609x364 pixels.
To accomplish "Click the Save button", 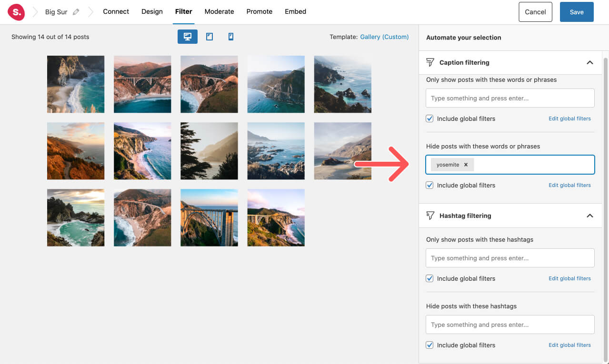I will pos(577,12).
